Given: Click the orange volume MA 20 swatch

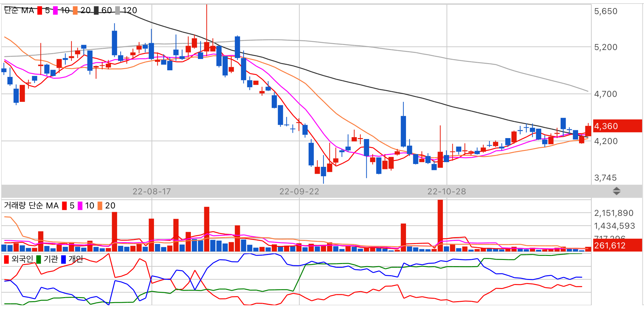Looking at the screenshot, I should click(x=100, y=206).
